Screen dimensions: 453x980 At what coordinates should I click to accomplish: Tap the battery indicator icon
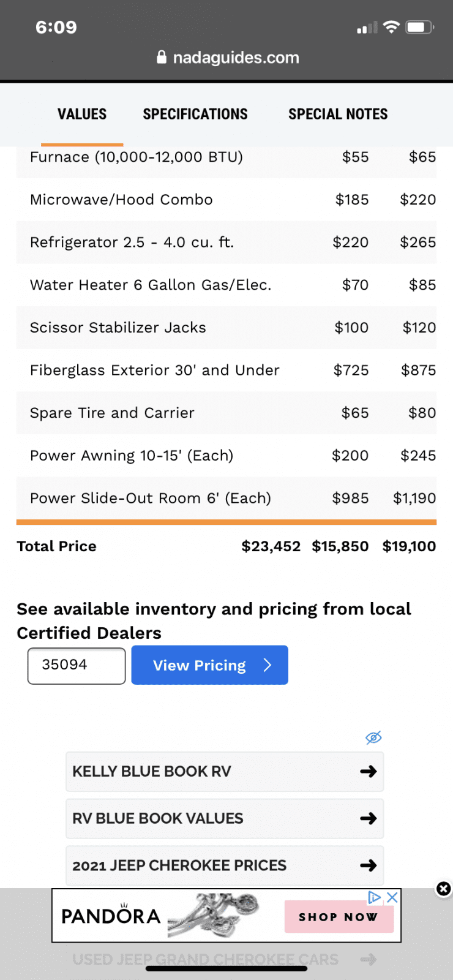pyautogui.click(x=419, y=27)
